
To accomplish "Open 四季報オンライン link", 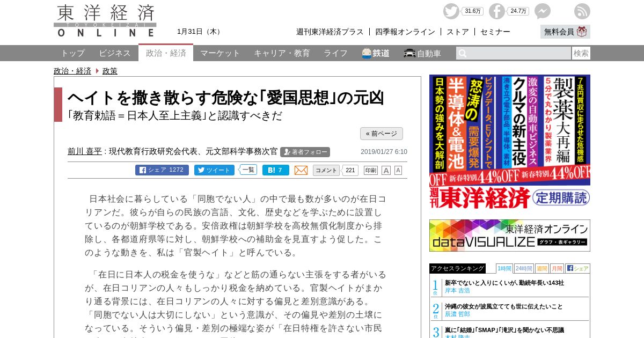I will [405, 32].
